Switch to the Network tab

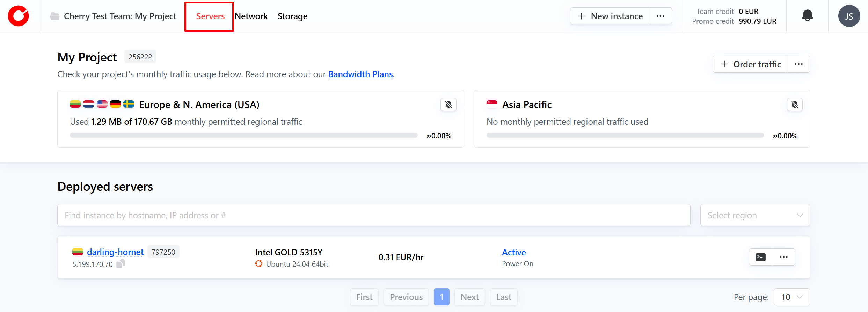[251, 16]
